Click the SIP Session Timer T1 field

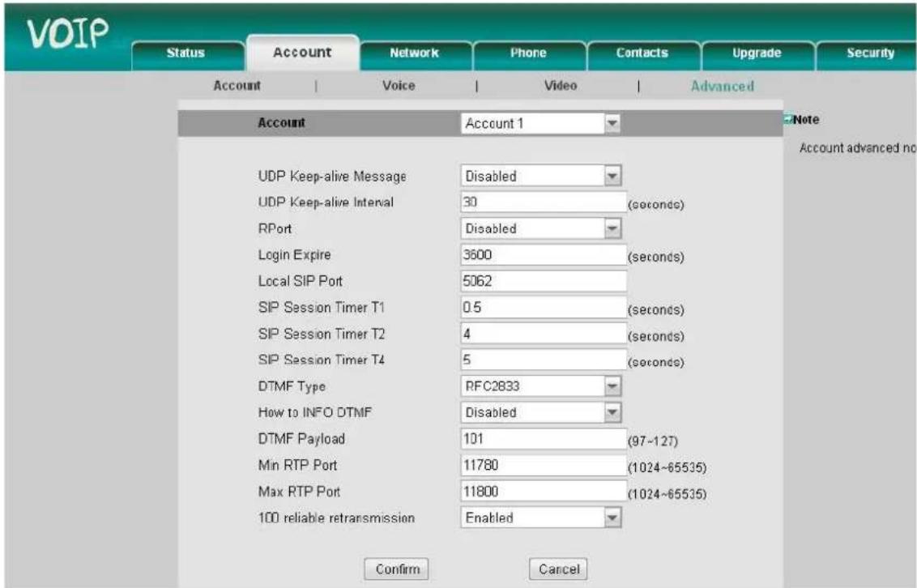[x=544, y=308]
